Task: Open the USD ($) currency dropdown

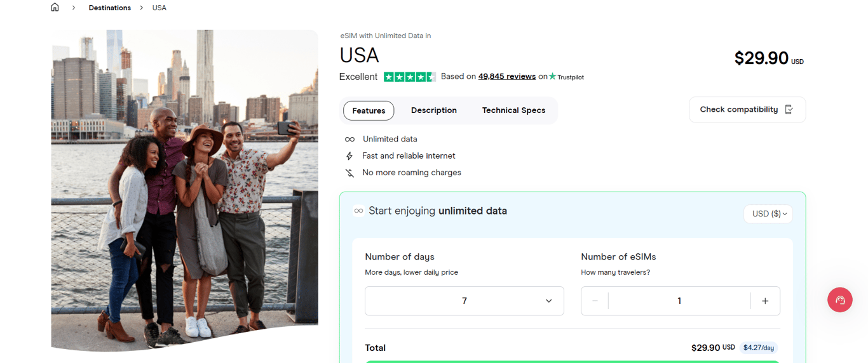Action: [768, 214]
